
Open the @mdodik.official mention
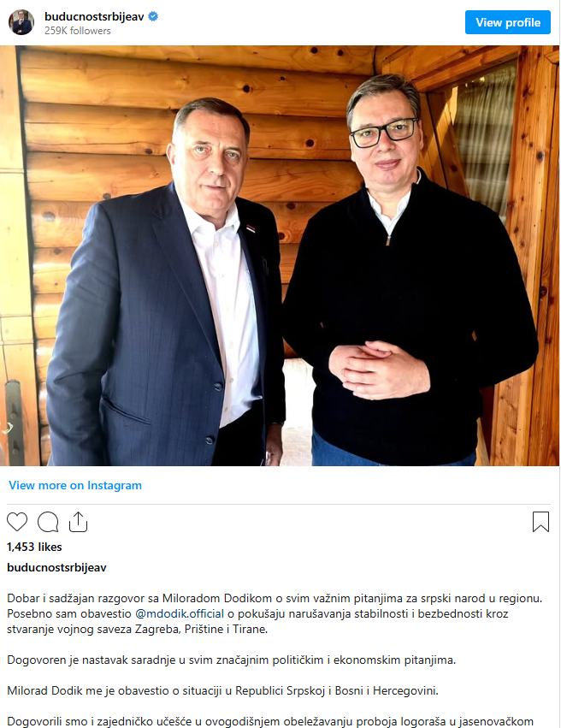(x=180, y=613)
